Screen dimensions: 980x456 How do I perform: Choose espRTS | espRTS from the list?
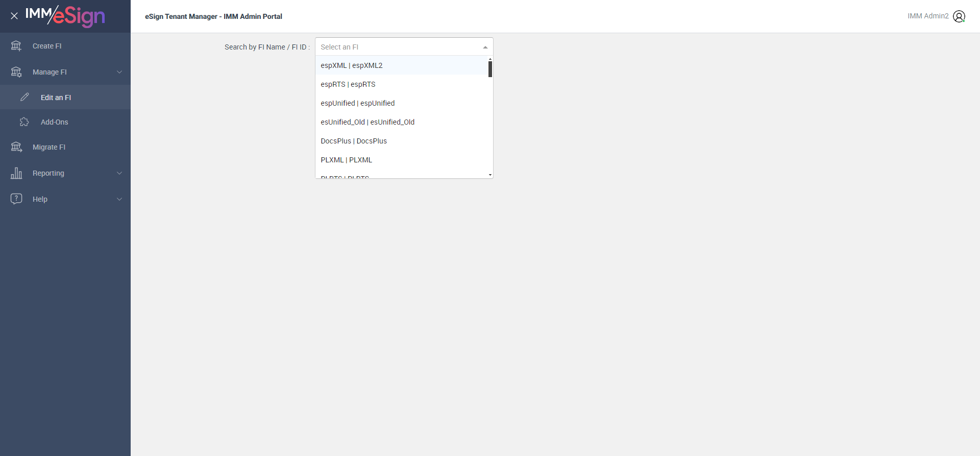[402, 84]
